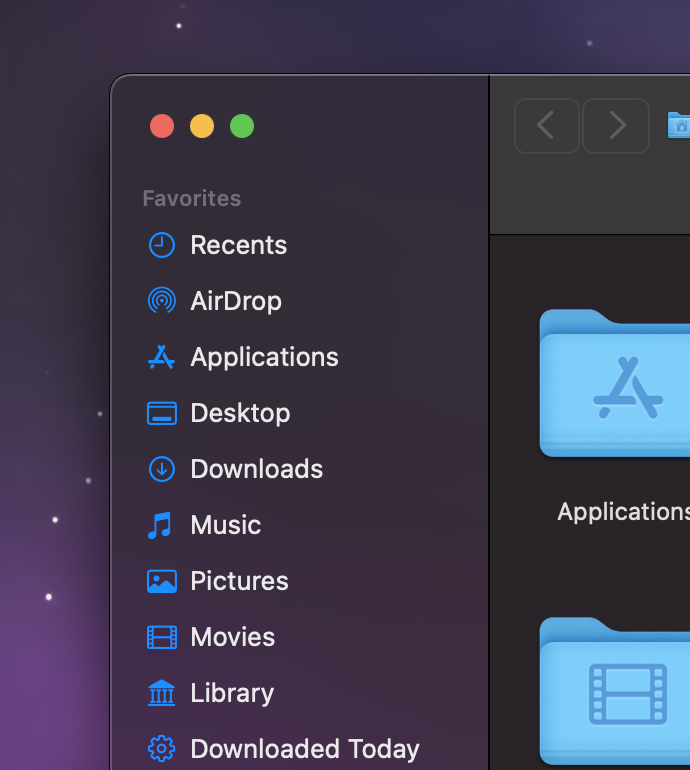690x770 pixels.
Task: Click the Library building icon
Action: [162, 693]
